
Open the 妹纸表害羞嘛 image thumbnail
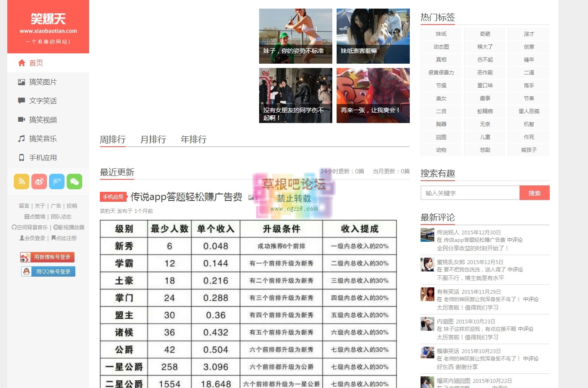(x=373, y=36)
